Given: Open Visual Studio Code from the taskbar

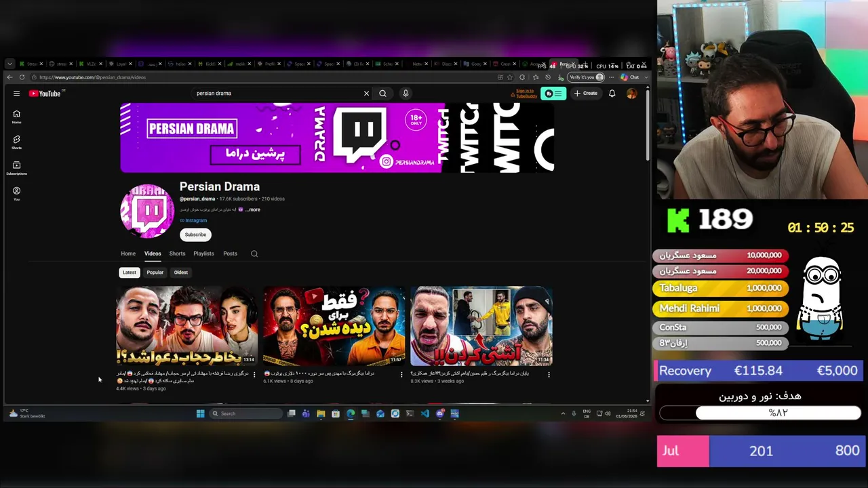Looking at the screenshot, I should [x=425, y=413].
